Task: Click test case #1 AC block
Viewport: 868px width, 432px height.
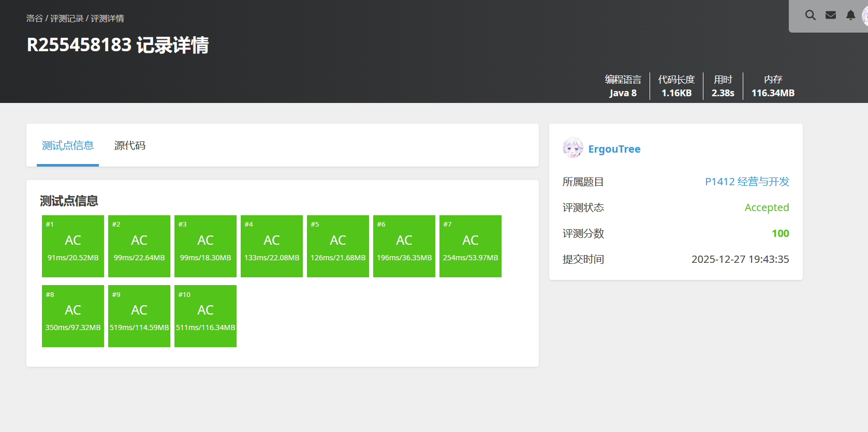Action: click(x=73, y=246)
